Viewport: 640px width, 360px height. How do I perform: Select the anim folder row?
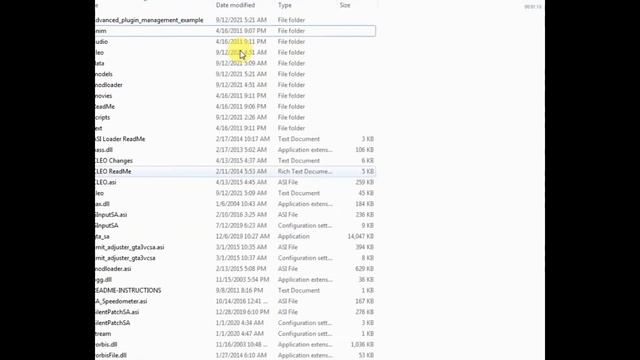tap(235, 31)
